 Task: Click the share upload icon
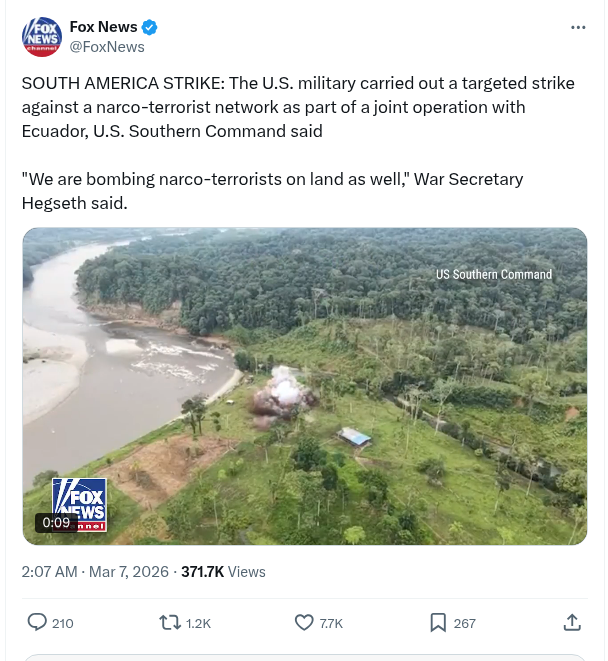click(x=572, y=622)
